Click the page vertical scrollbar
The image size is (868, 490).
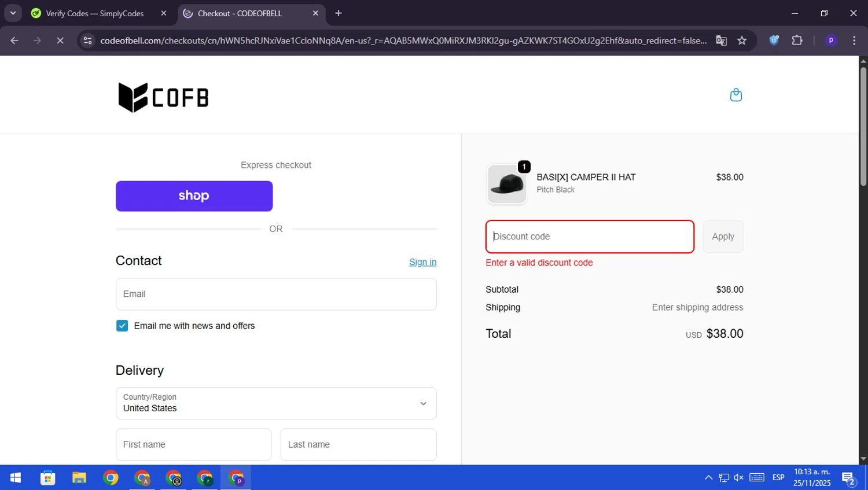863,127
